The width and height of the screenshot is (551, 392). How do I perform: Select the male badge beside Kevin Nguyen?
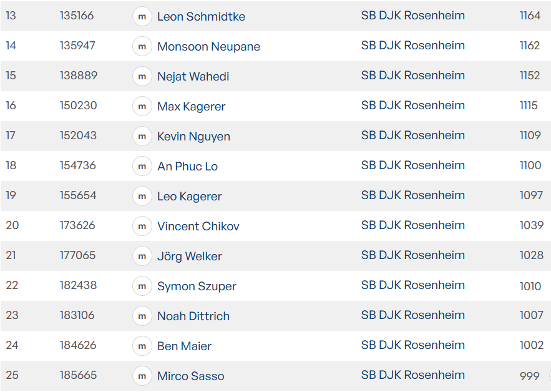[142, 137]
